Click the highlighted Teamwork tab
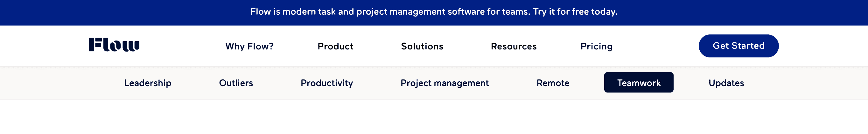This screenshot has width=868, height=134. click(639, 82)
